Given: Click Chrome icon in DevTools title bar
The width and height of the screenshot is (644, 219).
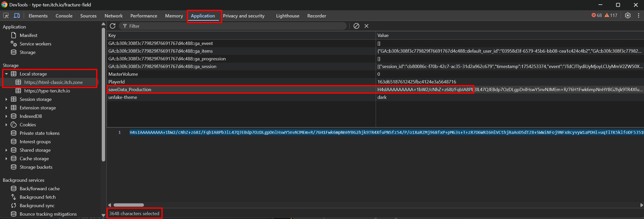Looking at the screenshot, I should pos(4,5).
